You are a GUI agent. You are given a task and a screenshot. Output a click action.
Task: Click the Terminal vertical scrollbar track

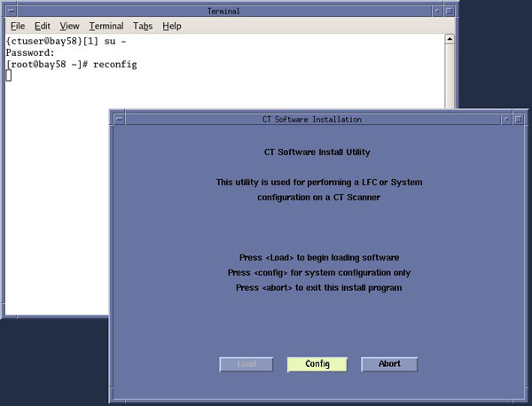[x=450, y=80]
